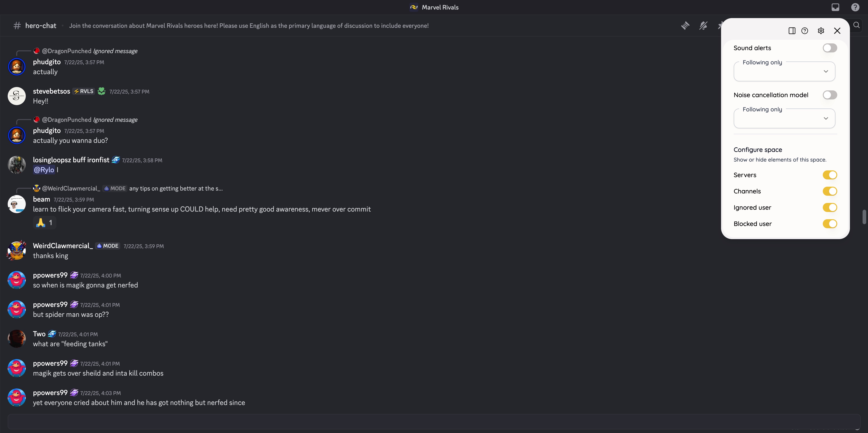Click the praying hands reaction on beam's message

pos(45,222)
